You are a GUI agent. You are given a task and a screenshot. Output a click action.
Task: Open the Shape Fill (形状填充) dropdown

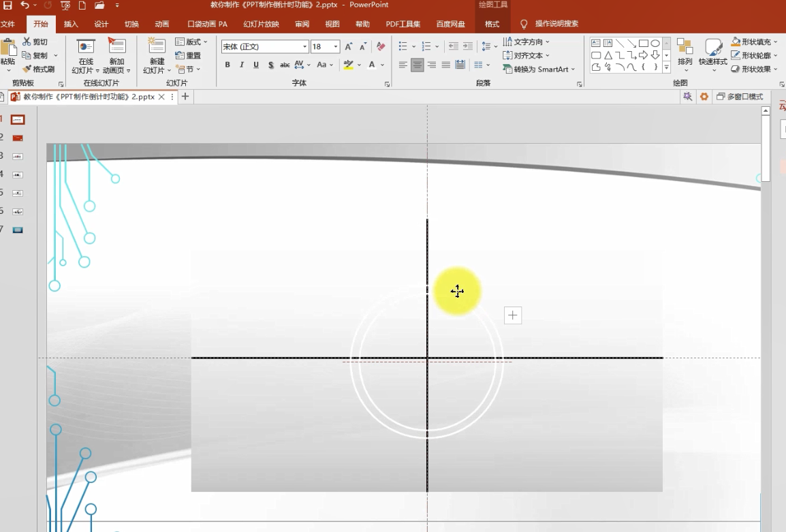pyautogui.click(x=756, y=42)
